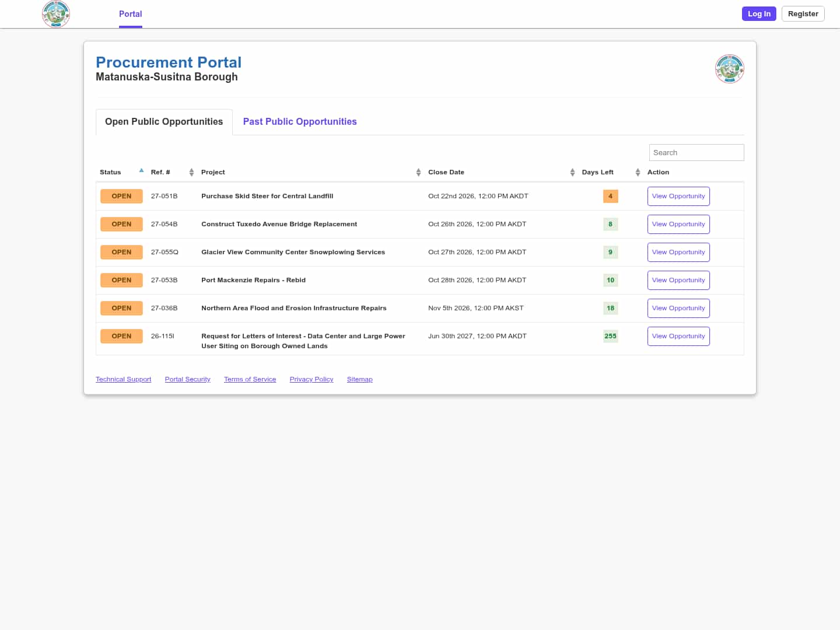
Task: Click the borough seal logo in top navigation
Action: [x=56, y=13]
